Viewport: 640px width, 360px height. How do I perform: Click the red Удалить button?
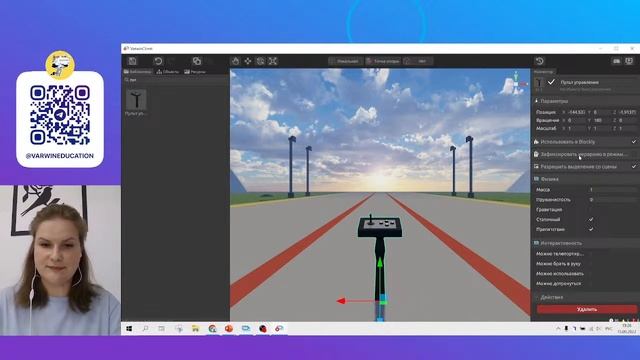[587, 309]
